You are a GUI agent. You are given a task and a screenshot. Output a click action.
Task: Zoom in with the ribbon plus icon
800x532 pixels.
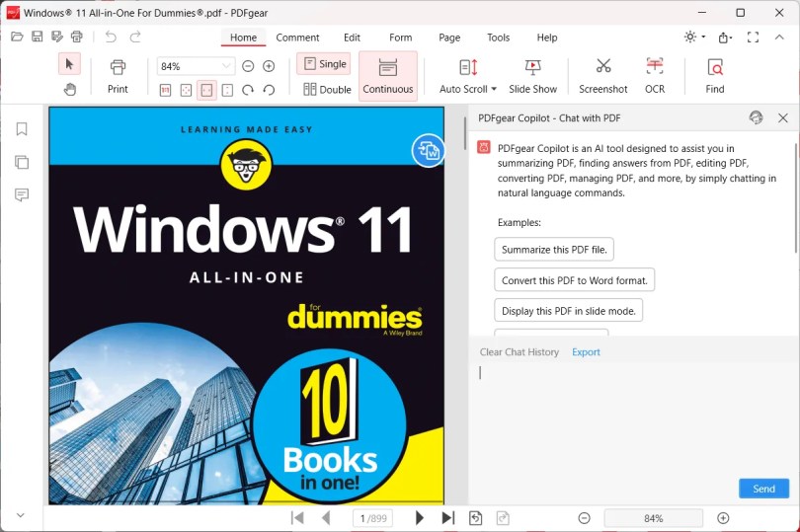tap(269, 66)
